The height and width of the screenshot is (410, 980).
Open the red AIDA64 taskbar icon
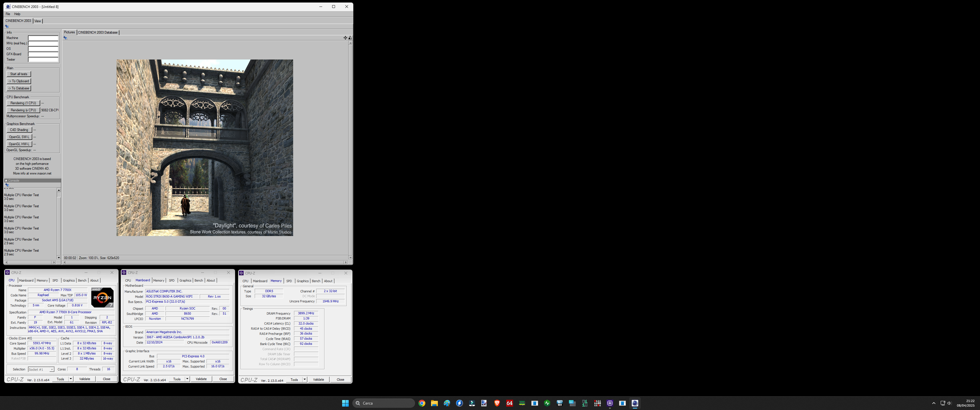tap(509, 403)
